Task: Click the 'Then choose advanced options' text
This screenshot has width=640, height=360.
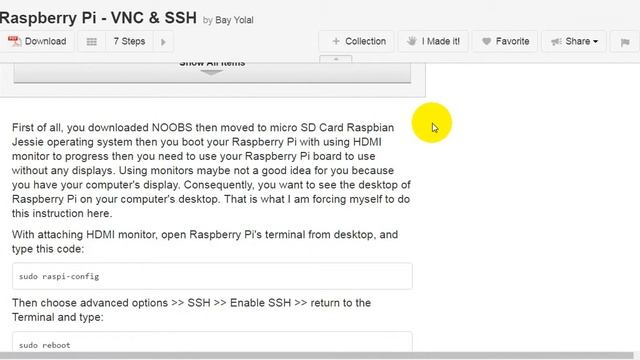Action: [x=191, y=310]
